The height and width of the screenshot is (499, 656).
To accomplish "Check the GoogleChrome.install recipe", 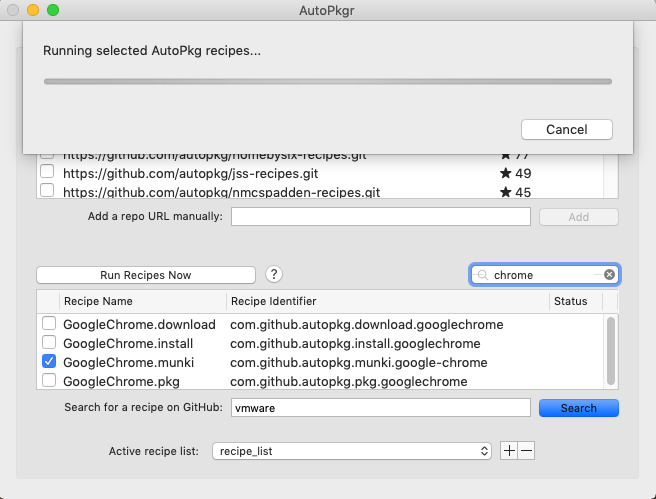I will [49, 343].
